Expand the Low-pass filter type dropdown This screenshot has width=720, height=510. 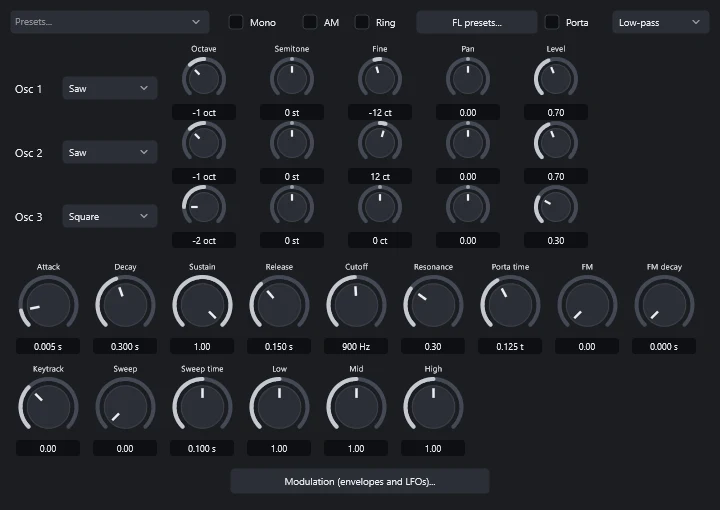click(x=660, y=22)
